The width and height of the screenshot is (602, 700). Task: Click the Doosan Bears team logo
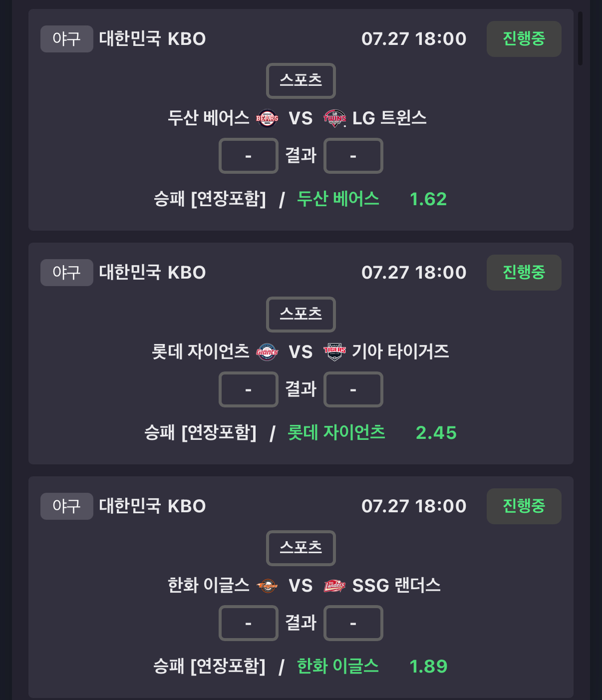(267, 118)
